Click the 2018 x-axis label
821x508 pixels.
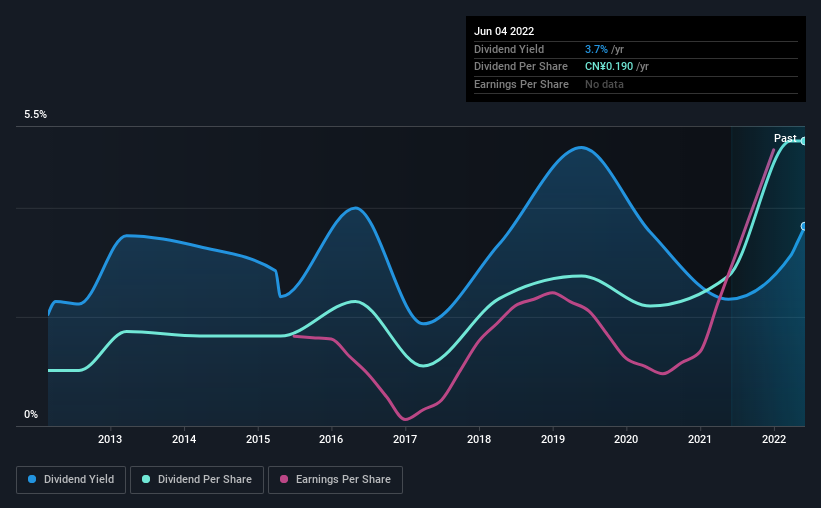click(479, 439)
